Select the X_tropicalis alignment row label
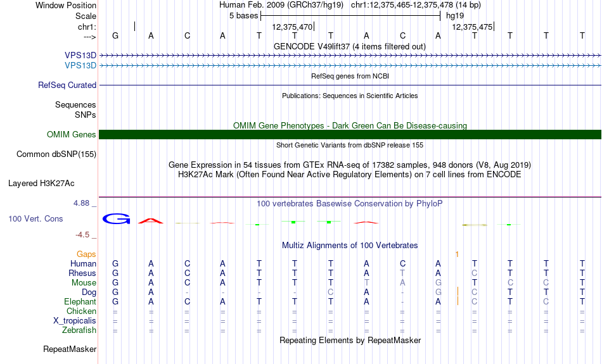This screenshot has height=364, width=602. [75, 321]
